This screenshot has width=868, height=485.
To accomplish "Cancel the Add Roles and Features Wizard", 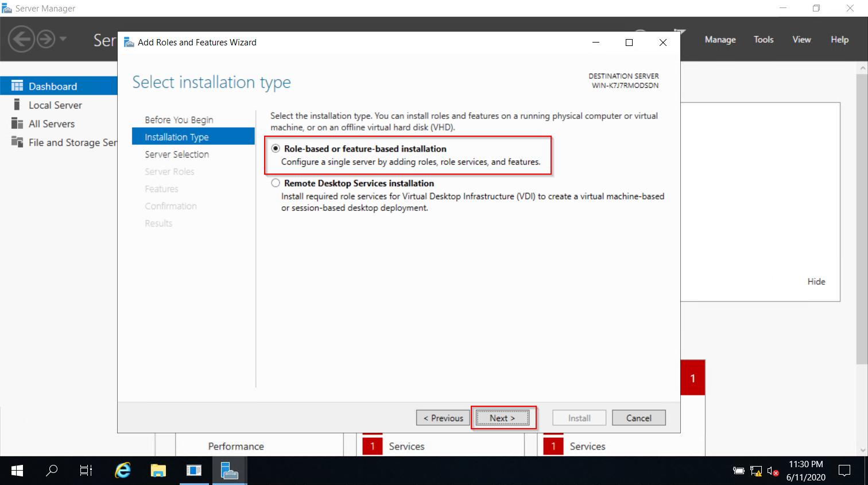I will point(638,418).
